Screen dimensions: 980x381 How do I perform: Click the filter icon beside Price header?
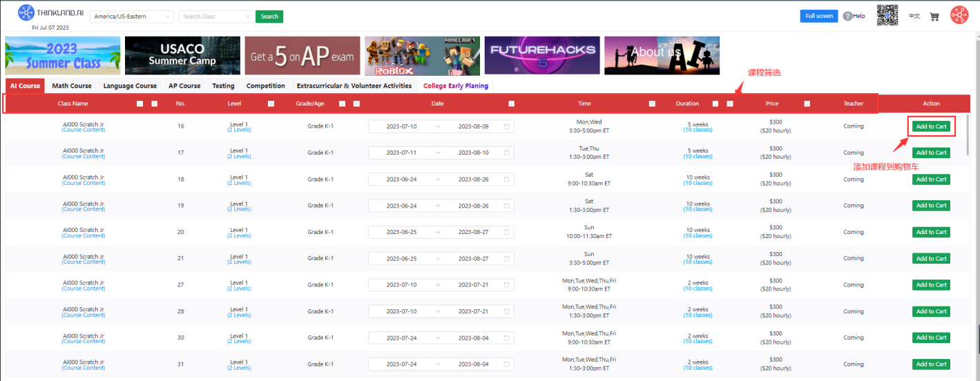tap(807, 104)
